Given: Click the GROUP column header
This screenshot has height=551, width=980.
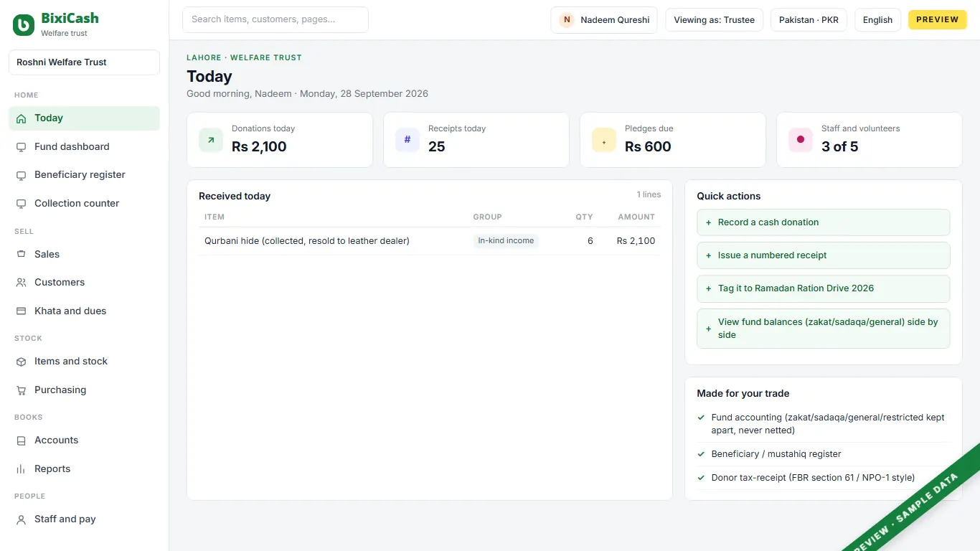Looking at the screenshot, I should (x=487, y=217).
